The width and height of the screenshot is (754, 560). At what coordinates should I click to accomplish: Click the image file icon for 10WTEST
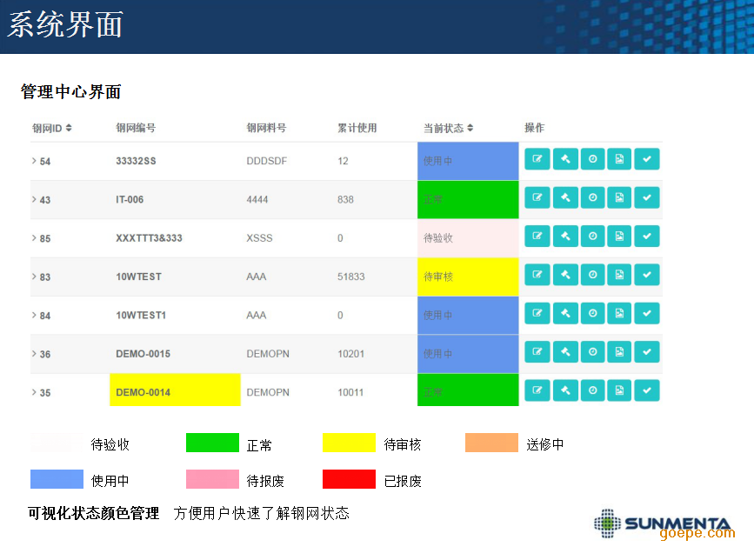619,275
